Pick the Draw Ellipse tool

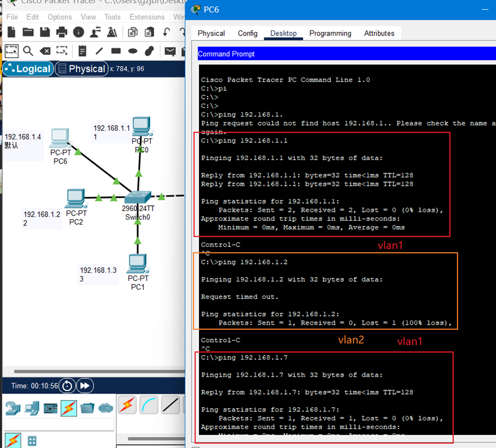pos(133,51)
